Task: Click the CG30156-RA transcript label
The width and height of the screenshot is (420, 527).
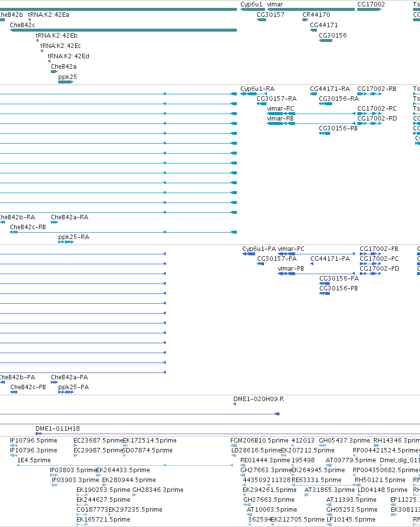Action: coord(339,99)
